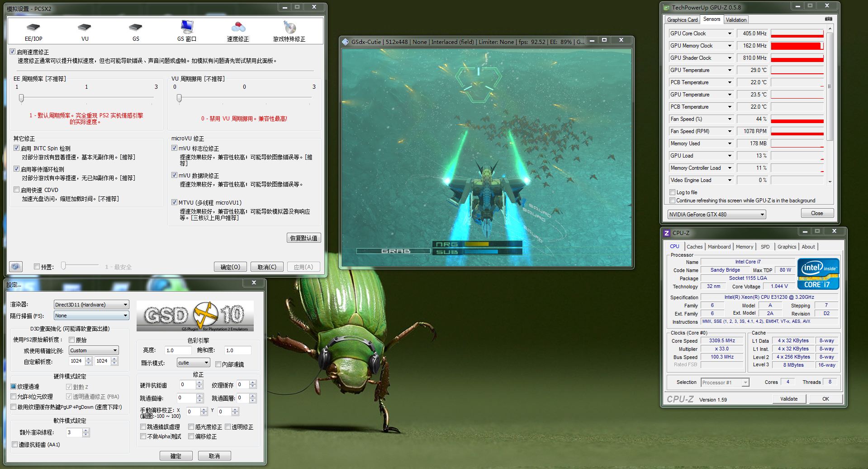Toggle mVU 数据块修正 checkbox
The image size is (868, 469).
pos(174,175)
